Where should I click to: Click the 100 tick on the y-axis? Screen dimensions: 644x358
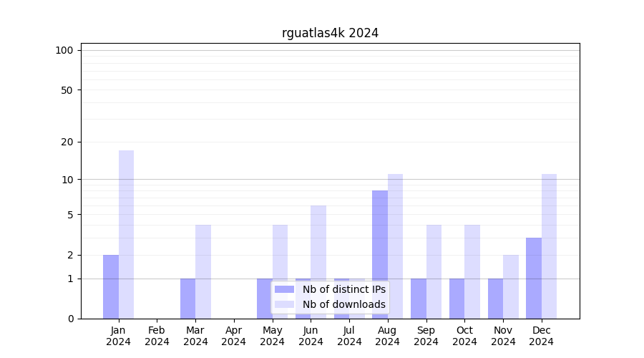click(64, 50)
